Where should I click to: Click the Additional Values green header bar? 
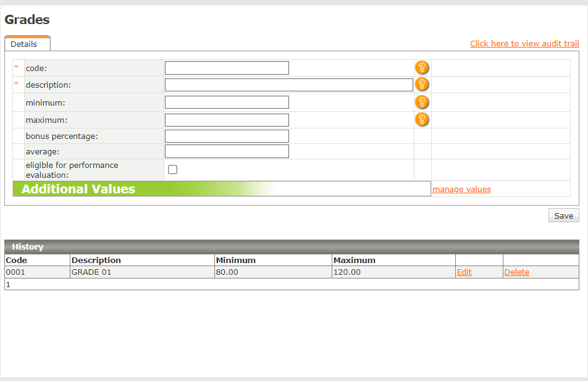click(124, 189)
